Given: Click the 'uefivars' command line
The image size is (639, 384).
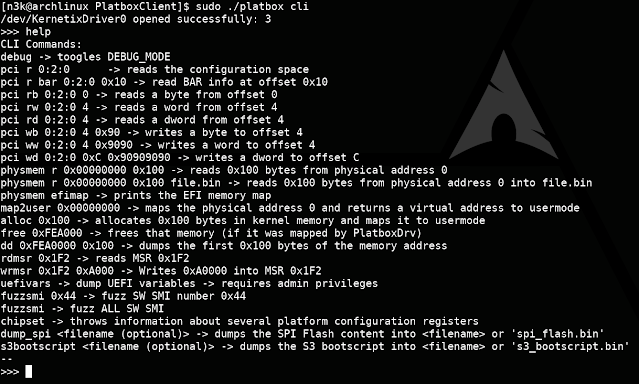Looking at the screenshot, I should point(189,284).
